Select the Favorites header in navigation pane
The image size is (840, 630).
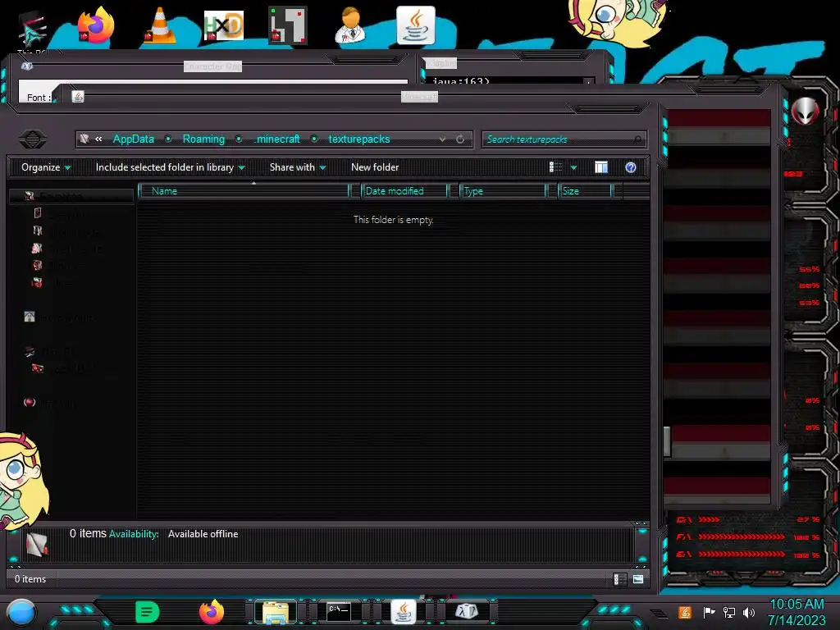[x=71, y=196]
